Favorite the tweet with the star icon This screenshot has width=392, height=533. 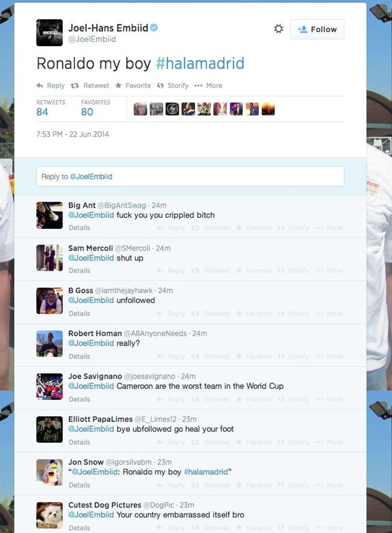pyautogui.click(x=133, y=85)
